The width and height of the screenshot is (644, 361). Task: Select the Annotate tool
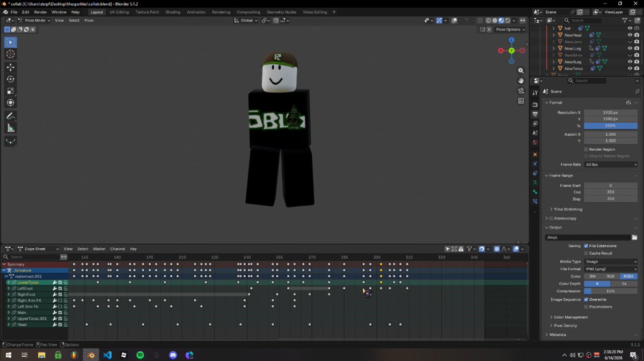click(11, 116)
